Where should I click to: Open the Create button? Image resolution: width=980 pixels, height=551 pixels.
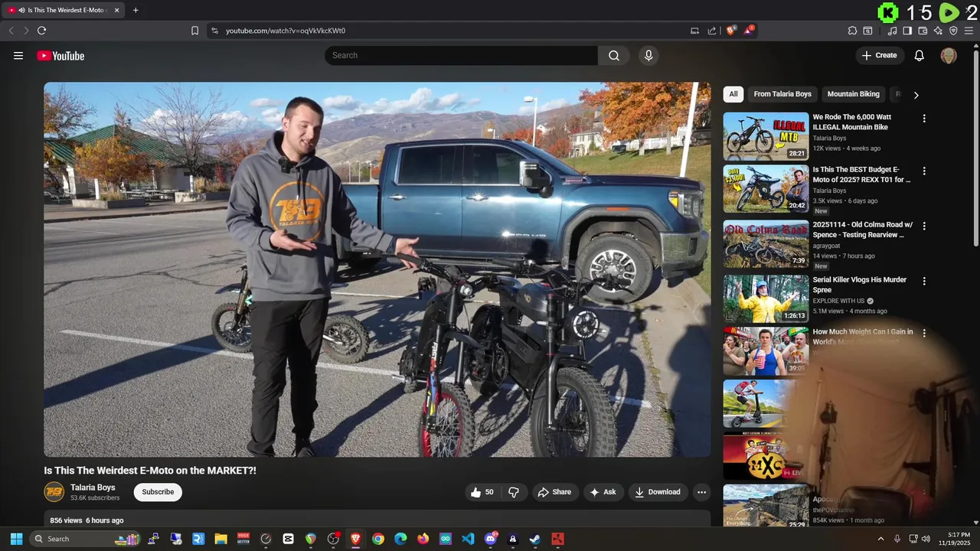pyautogui.click(x=880, y=55)
